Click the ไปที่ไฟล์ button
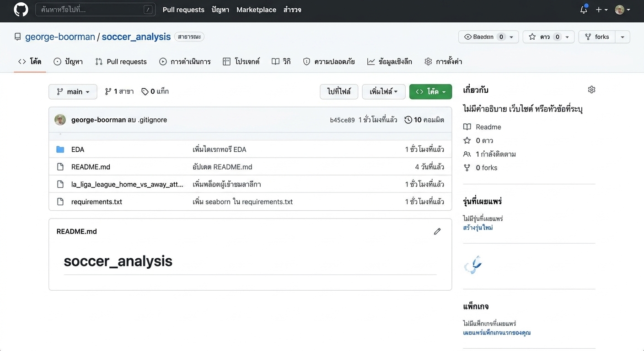 339,91
